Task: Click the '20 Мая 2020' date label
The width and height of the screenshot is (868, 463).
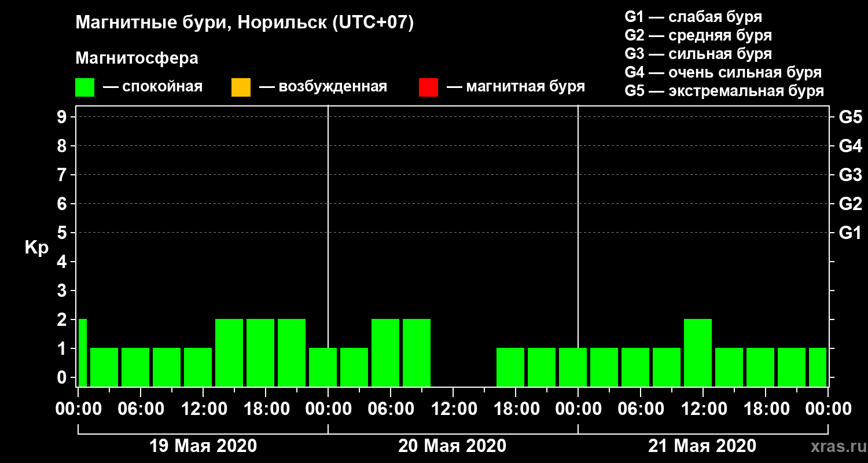Action: 453,446
